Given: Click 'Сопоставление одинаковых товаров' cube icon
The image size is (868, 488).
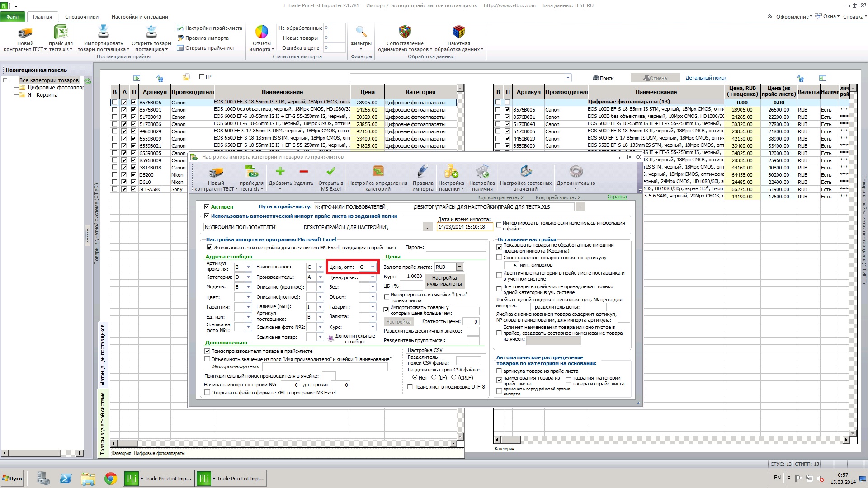Looking at the screenshot, I should (x=405, y=32).
